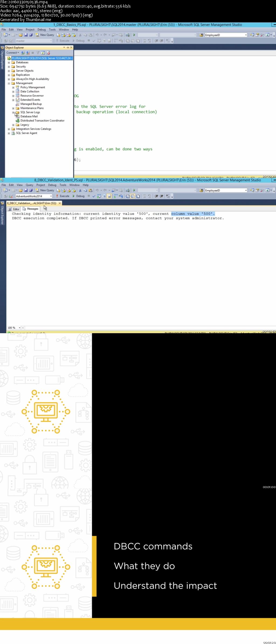
Task: Select the Data Collection node icon
Action: coord(18,91)
